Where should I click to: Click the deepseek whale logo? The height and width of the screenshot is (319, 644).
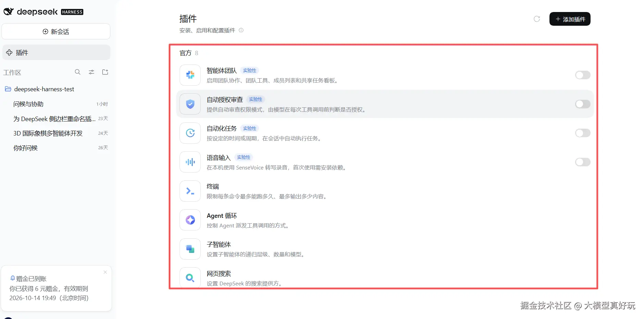(x=9, y=12)
